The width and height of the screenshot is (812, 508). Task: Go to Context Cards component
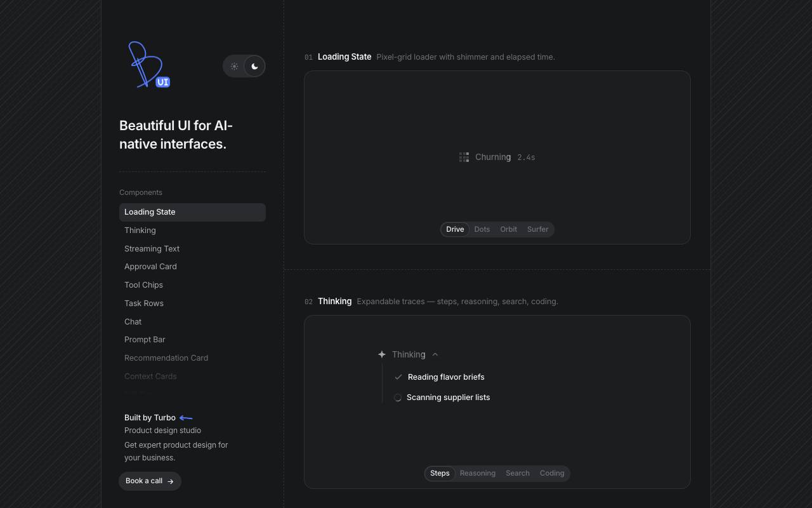coord(192,377)
